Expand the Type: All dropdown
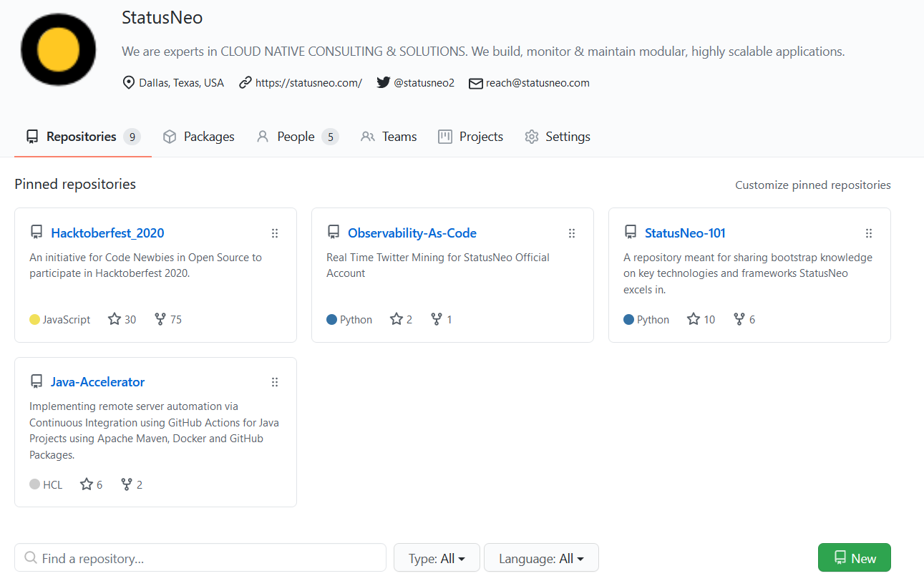This screenshot has height=581, width=924. pyautogui.click(x=437, y=558)
